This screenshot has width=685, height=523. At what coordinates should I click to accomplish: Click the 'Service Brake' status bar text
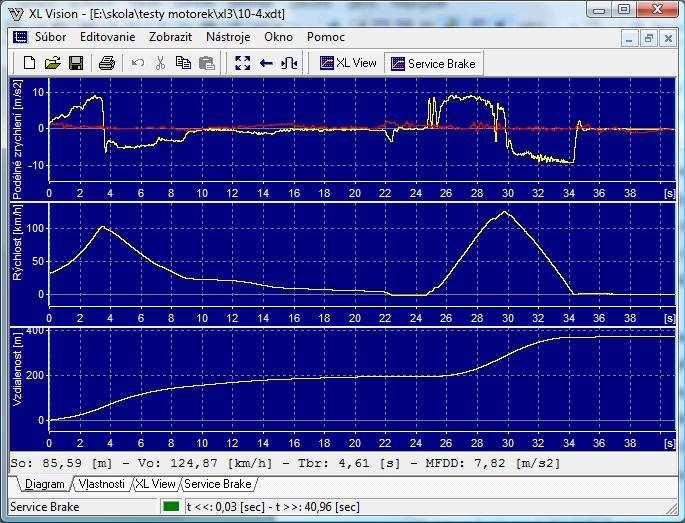(x=45, y=507)
